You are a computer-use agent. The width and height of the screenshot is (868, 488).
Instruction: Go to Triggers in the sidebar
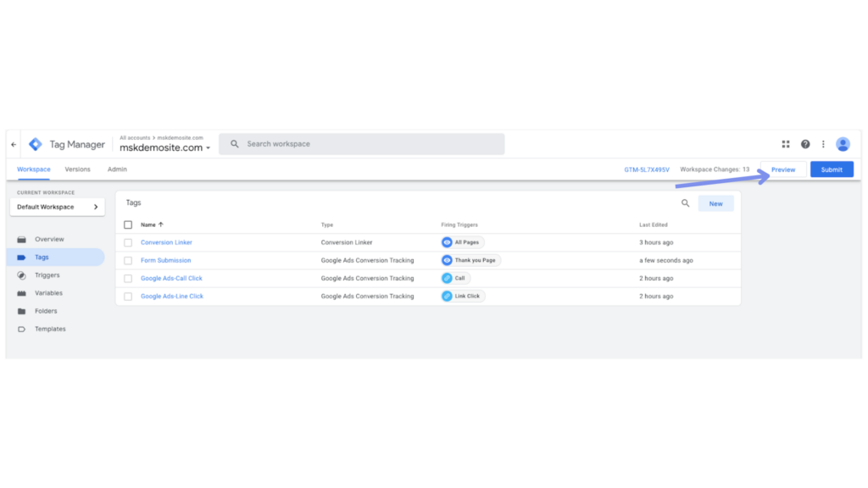click(x=47, y=275)
